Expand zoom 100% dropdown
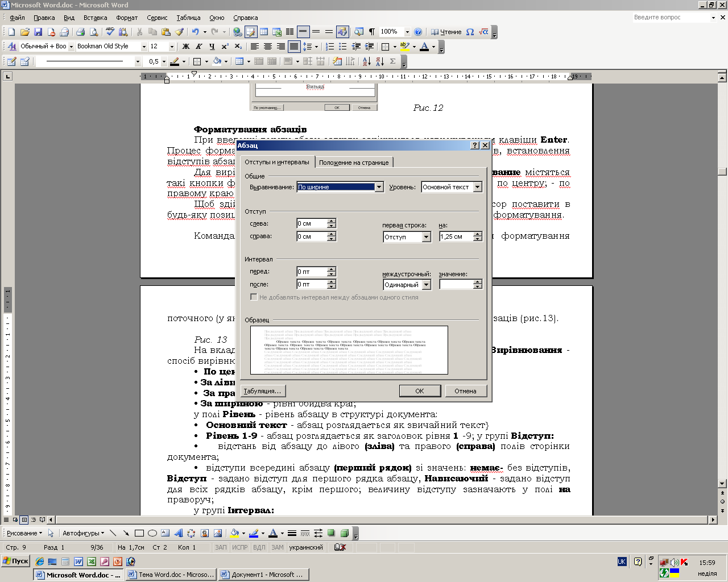Image resolution: width=728 pixels, height=582 pixels. point(407,32)
